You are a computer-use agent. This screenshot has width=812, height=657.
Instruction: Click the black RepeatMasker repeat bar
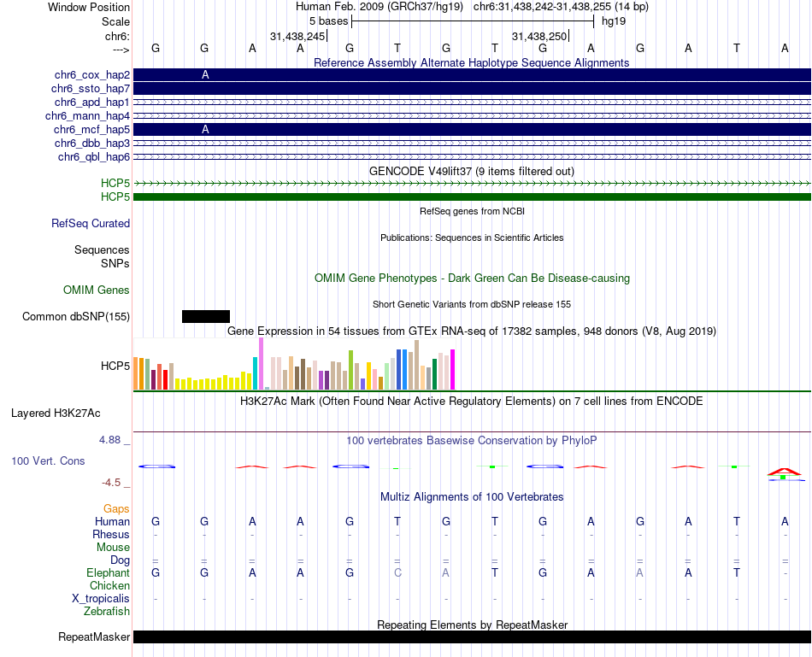point(472,636)
